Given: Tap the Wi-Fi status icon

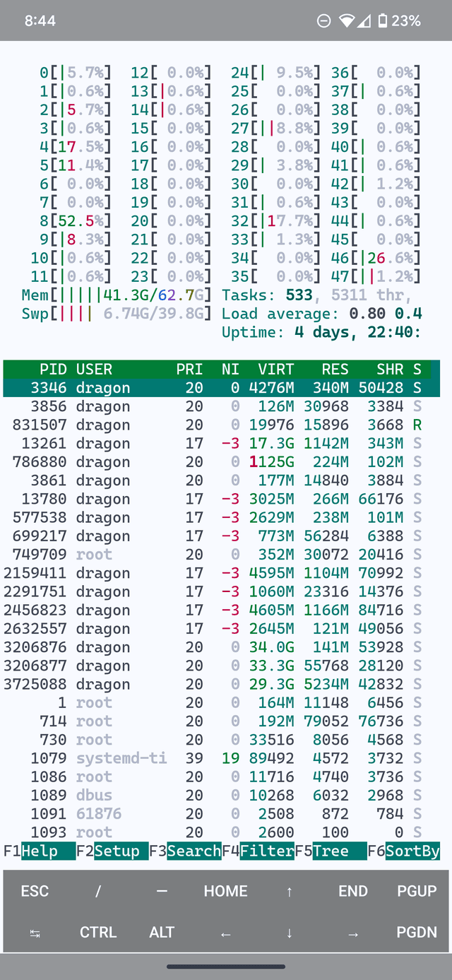Looking at the screenshot, I should [347, 21].
